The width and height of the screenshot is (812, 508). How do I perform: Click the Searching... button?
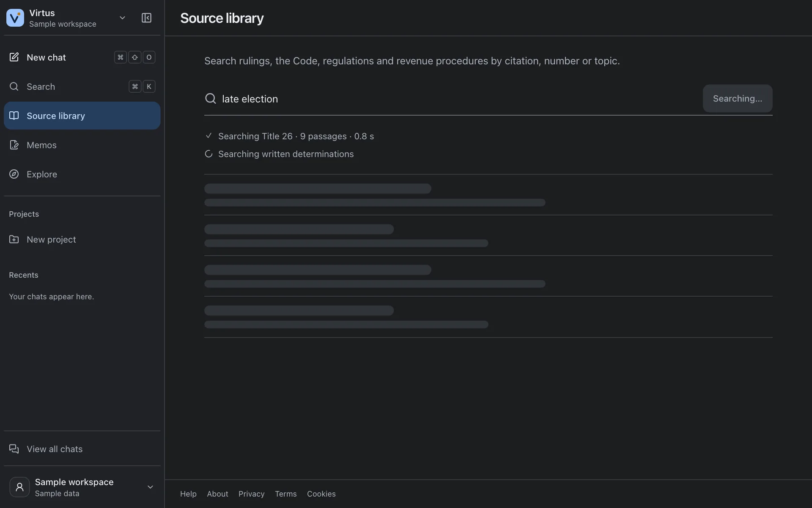coord(737,99)
